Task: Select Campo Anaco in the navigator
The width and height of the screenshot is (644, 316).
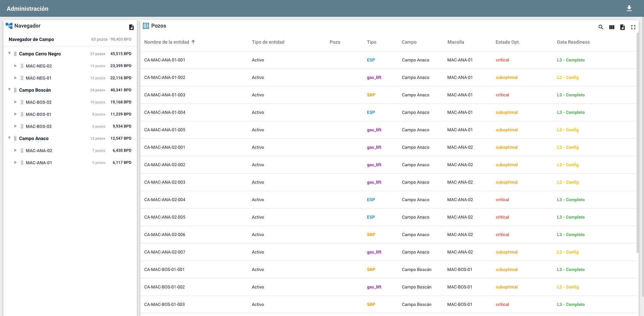Action: 34,138
